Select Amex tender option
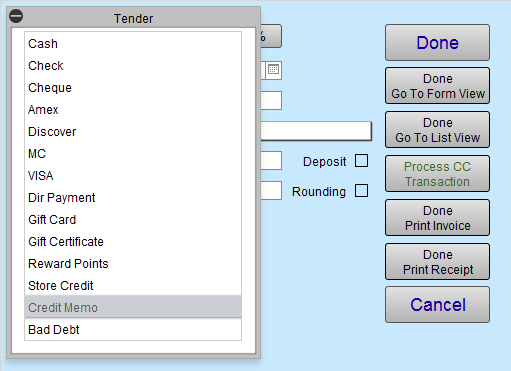The width and height of the screenshot is (511, 371). (133, 110)
